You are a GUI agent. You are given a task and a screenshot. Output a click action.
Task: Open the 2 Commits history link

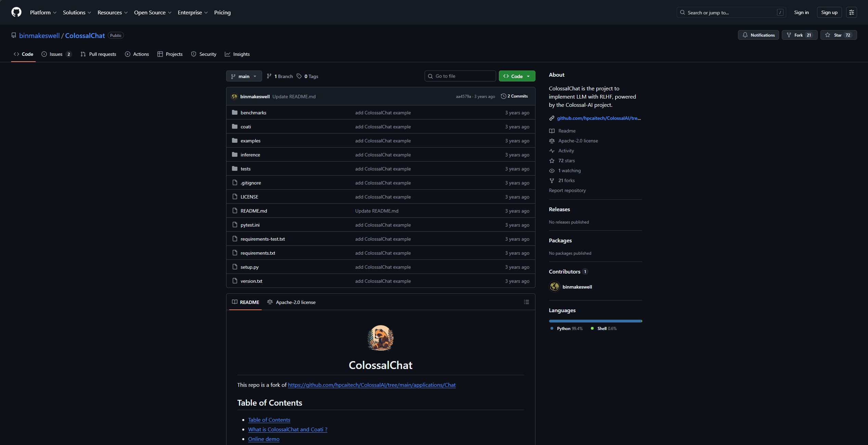pos(514,96)
